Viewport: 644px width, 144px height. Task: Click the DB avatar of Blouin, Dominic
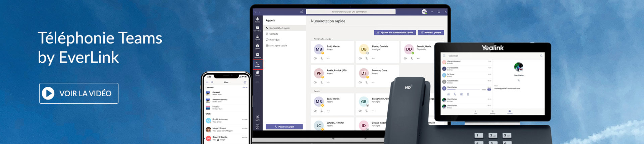tap(364, 49)
